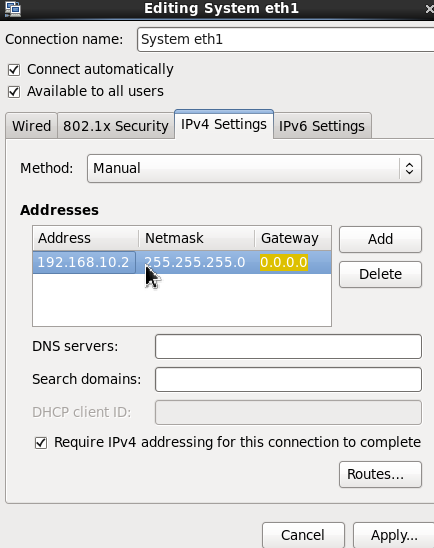Image resolution: width=434 pixels, height=548 pixels.
Task: Click the Connection name field
Action: [x=285, y=39]
